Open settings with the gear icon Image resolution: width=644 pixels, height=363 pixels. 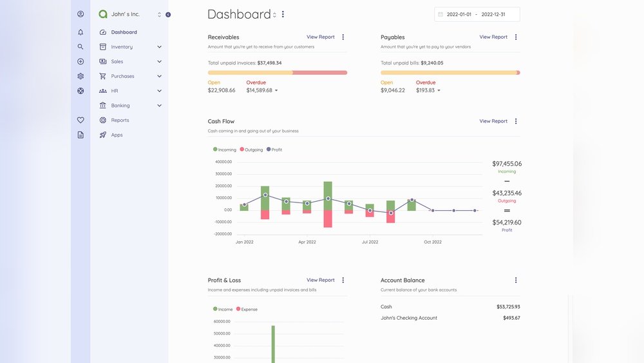[x=80, y=76]
